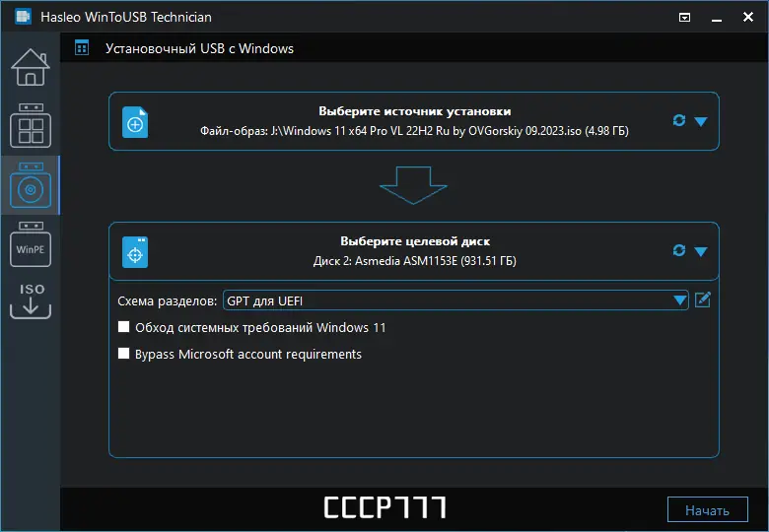Enable Windows 11 system requirements bypass checkbox

[x=124, y=327]
